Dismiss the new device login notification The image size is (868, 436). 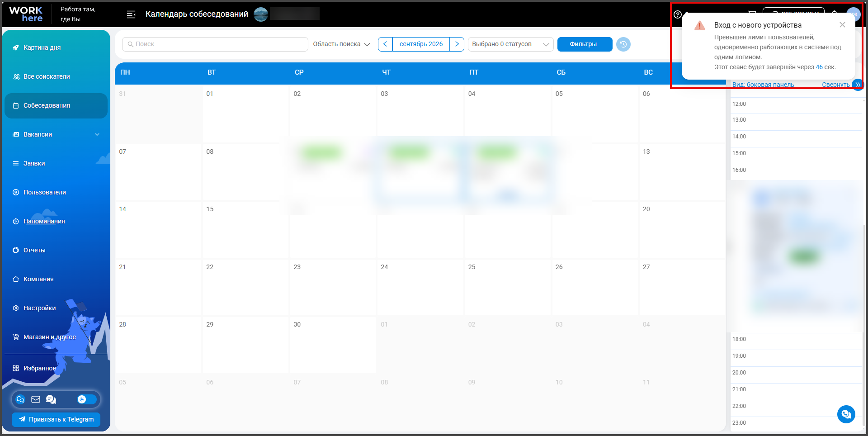click(x=842, y=25)
